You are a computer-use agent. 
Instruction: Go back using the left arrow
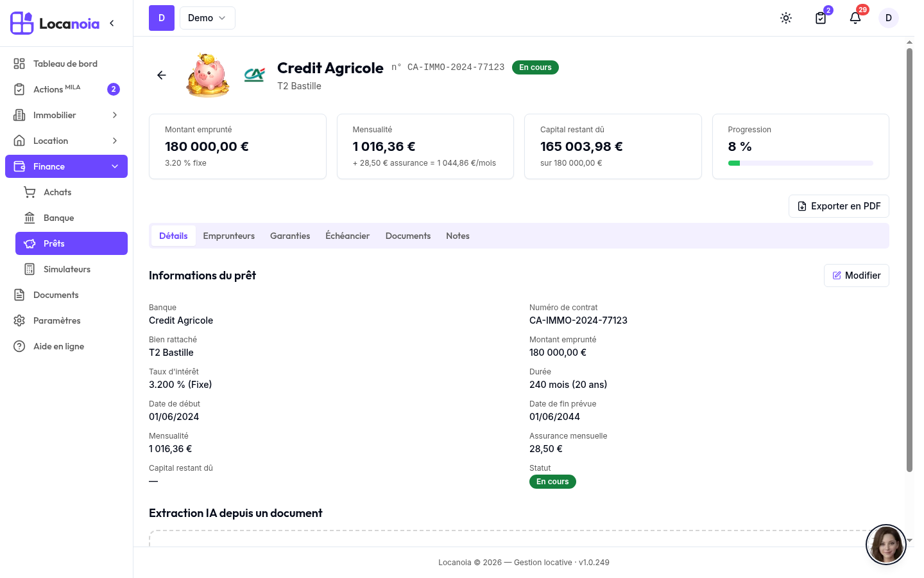pyautogui.click(x=162, y=75)
